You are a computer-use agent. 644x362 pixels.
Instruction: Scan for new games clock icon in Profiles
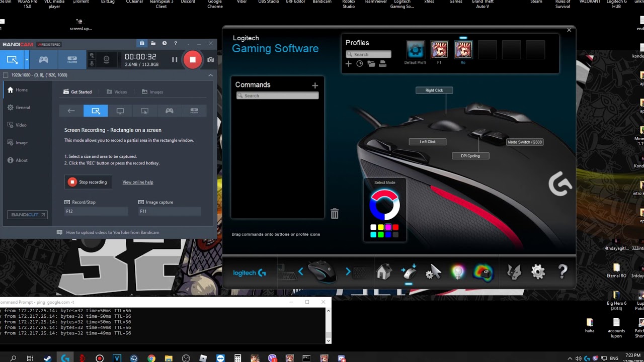(x=360, y=64)
